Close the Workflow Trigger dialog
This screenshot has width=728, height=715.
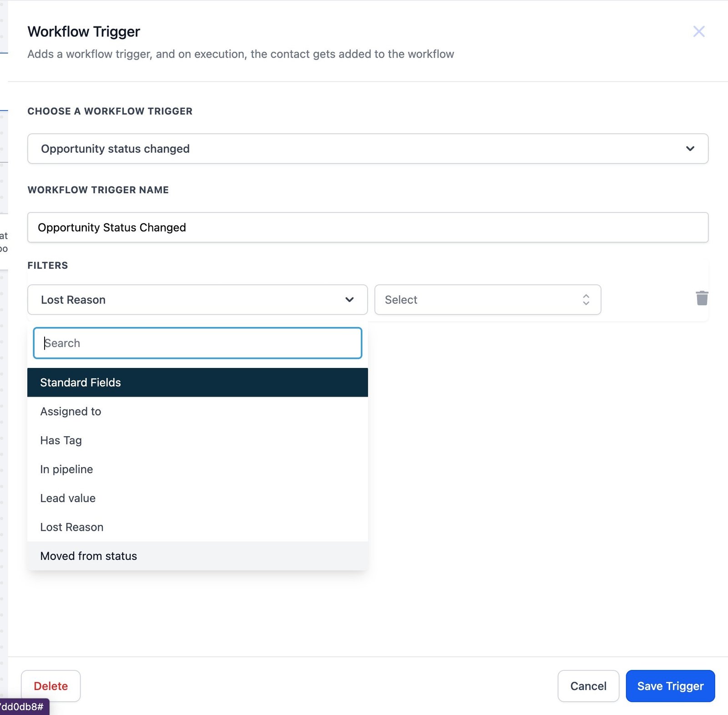[x=698, y=31]
